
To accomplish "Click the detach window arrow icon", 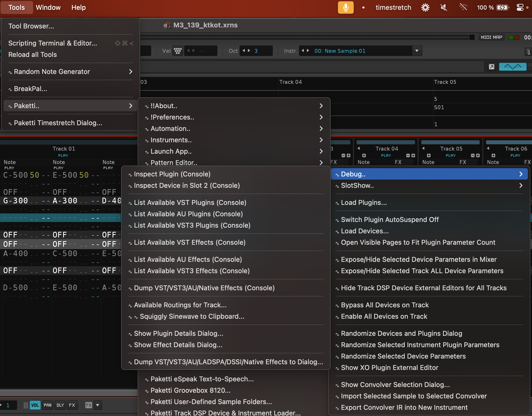I will click(x=491, y=67).
